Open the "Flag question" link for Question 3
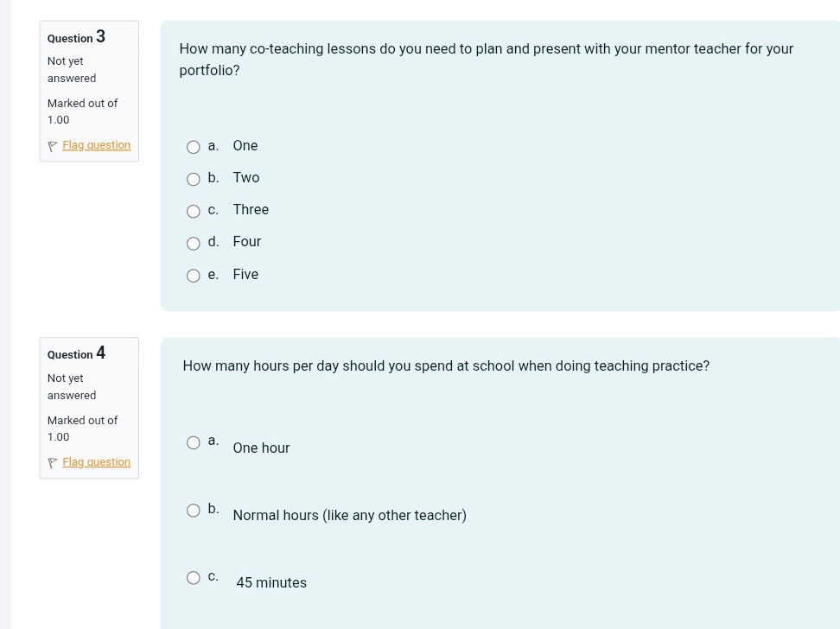Image resolution: width=840 pixels, height=629 pixels. point(96,144)
